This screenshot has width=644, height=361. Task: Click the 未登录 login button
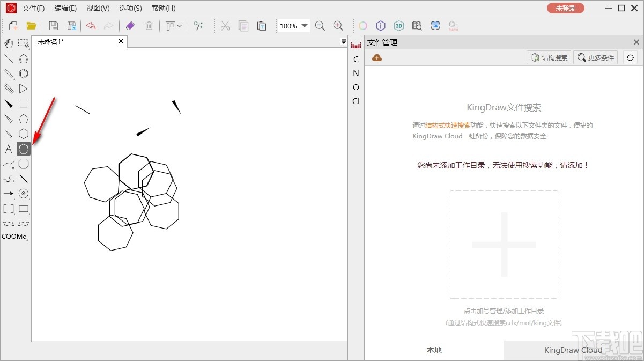click(565, 8)
